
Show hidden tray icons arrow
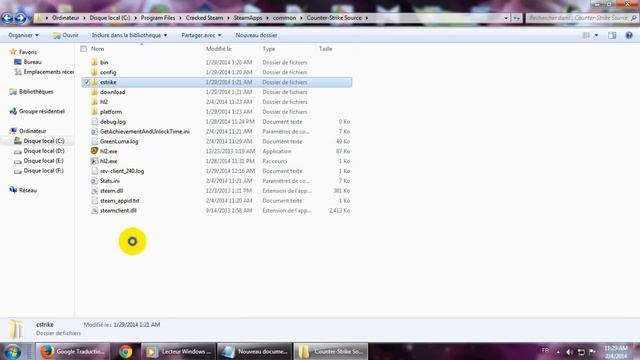[x=558, y=351]
